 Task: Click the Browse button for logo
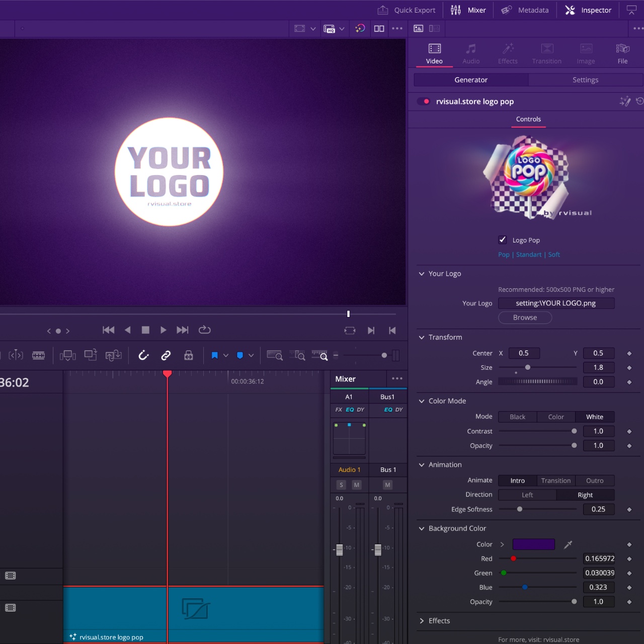click(525, 317)
